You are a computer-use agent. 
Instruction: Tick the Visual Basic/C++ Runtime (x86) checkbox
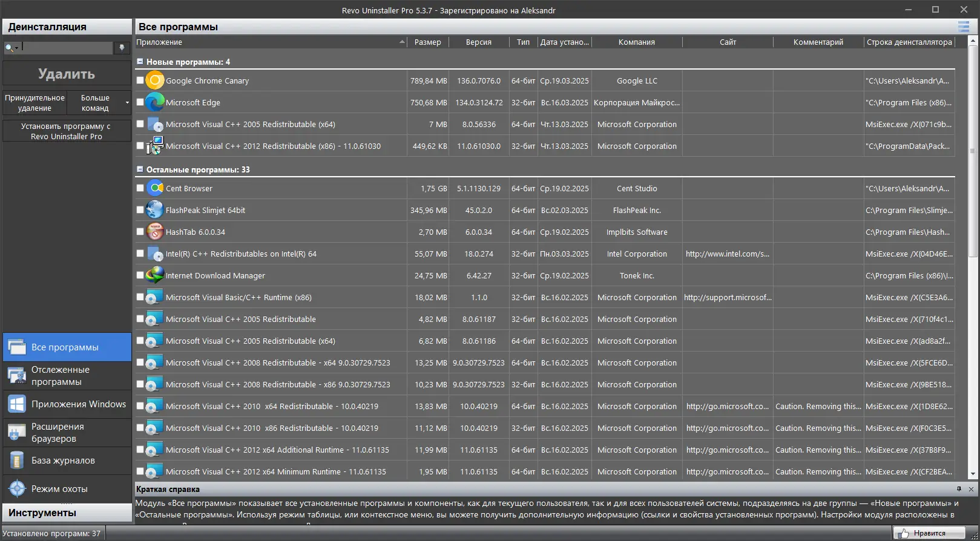click(x=140, y=297)
